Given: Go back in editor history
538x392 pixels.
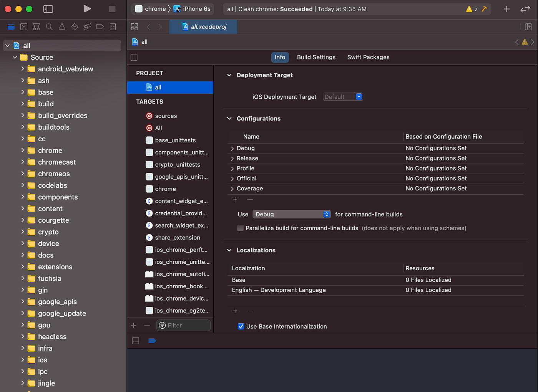Looking at the screenshot, I should [148, 26].
